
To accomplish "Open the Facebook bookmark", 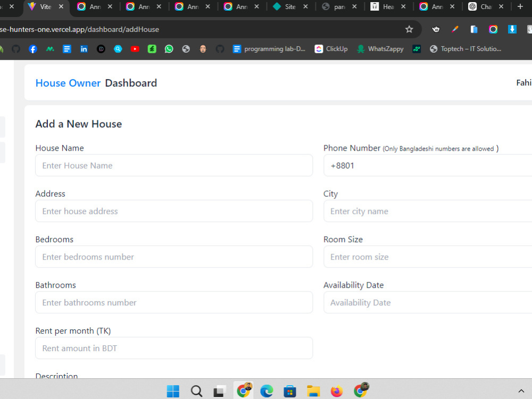I will point(33,49).
